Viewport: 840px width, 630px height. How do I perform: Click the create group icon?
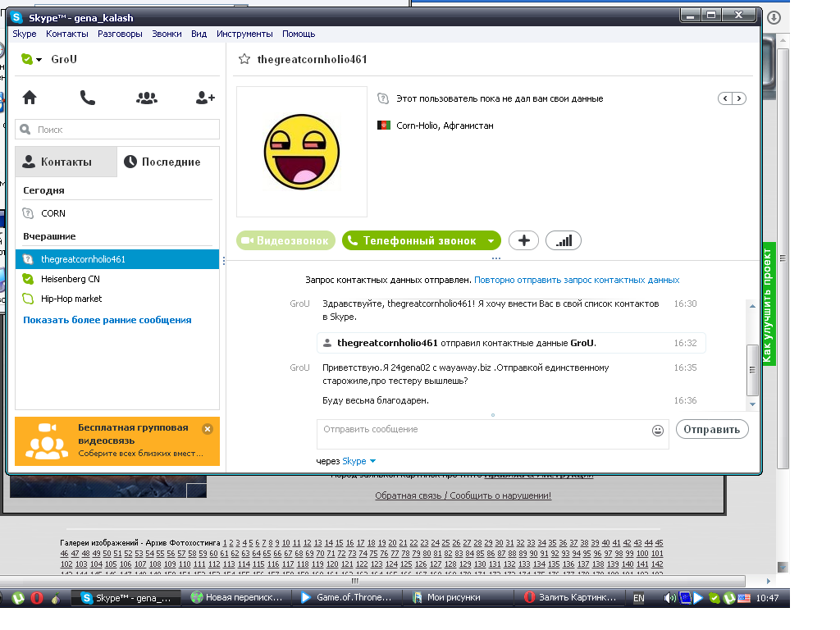(146, 98)
